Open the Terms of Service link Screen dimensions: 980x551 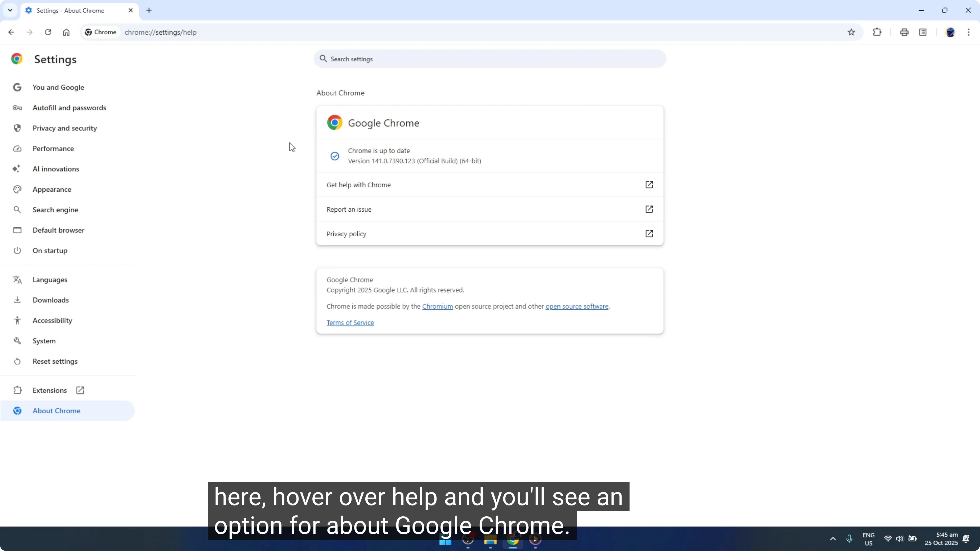tap(350, 322)
